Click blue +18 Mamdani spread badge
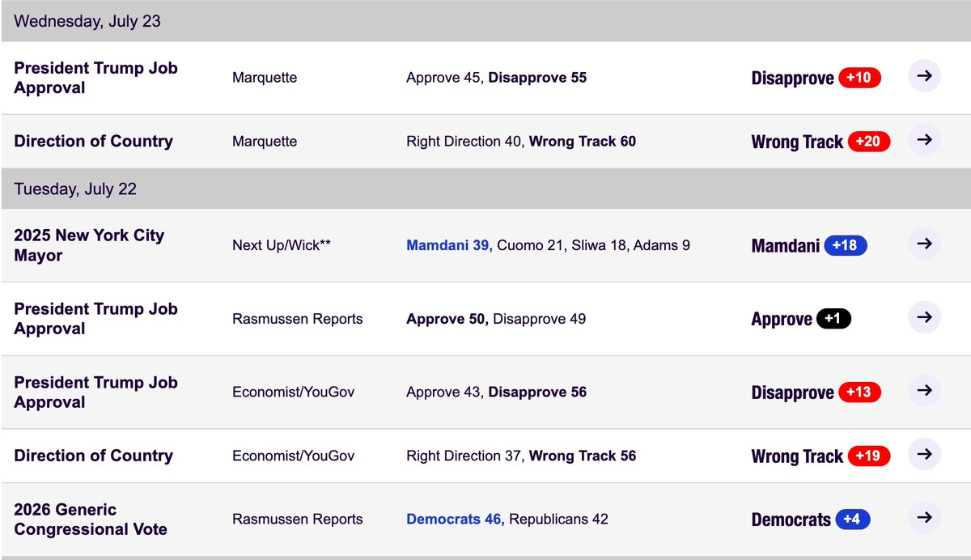The image size is (971, 560). pos(845,245)
